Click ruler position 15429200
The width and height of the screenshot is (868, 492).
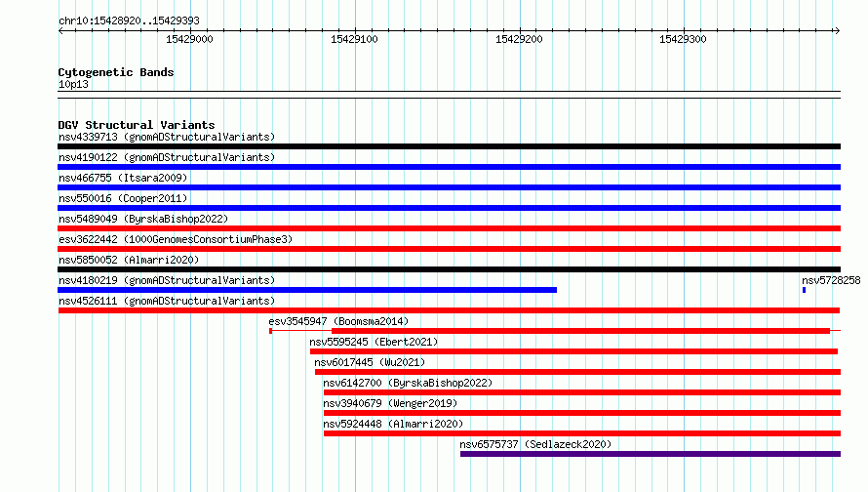[x=519, y=39]
